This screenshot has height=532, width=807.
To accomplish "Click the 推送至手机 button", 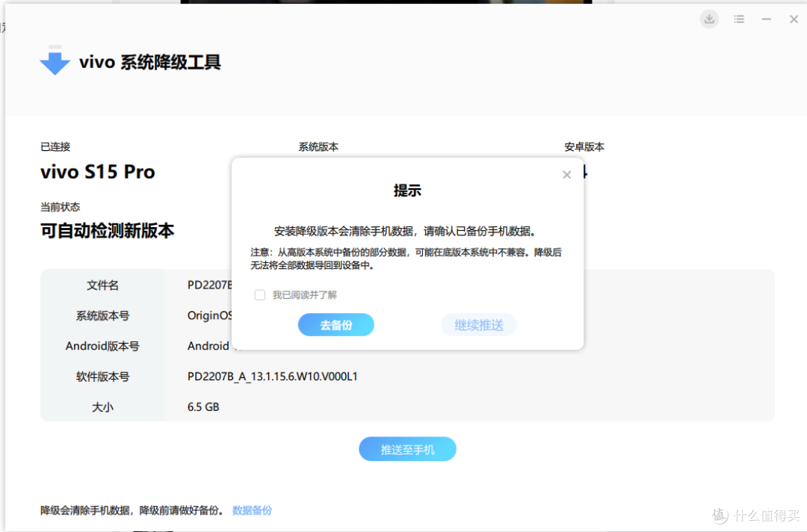I will 408,449.
